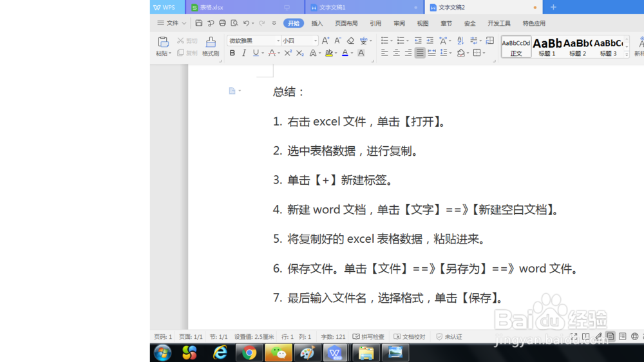Click the show/hide table gridlines icon

(x=490, y=41)
